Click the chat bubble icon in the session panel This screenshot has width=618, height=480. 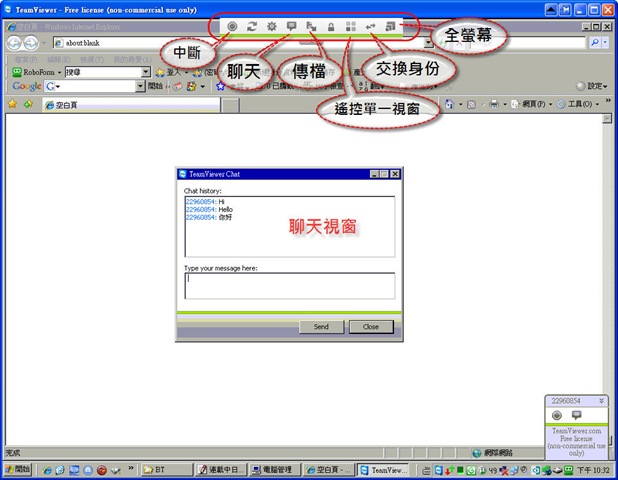pos(577,415)
